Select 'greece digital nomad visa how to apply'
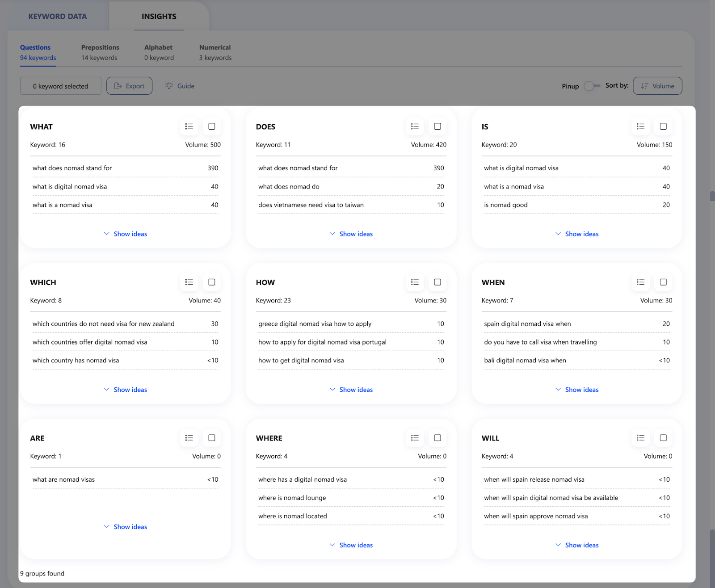Screen dimensions: 715x588 pyautogui.click(x=351, y=323)
